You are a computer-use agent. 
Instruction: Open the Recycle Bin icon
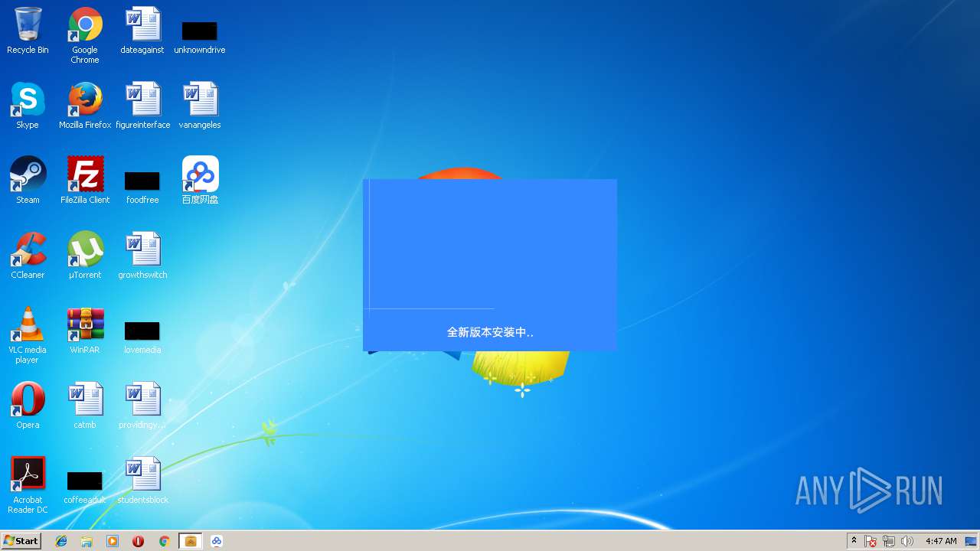point(28,31)
